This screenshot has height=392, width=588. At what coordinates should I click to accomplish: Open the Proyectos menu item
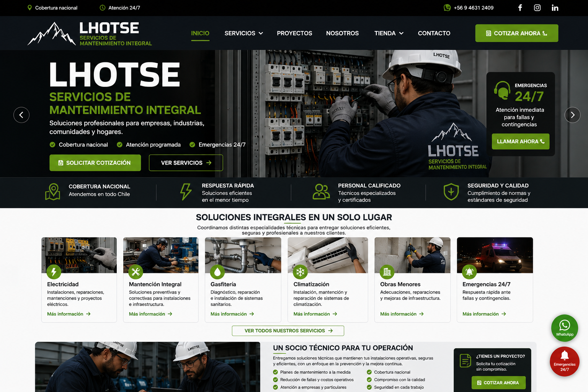pos(294,33)
